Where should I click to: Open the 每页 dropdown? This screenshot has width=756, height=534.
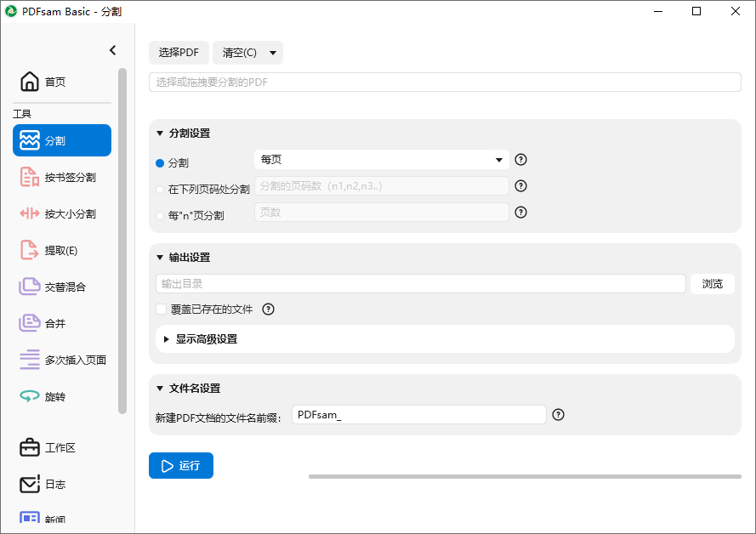click(380, 159)
